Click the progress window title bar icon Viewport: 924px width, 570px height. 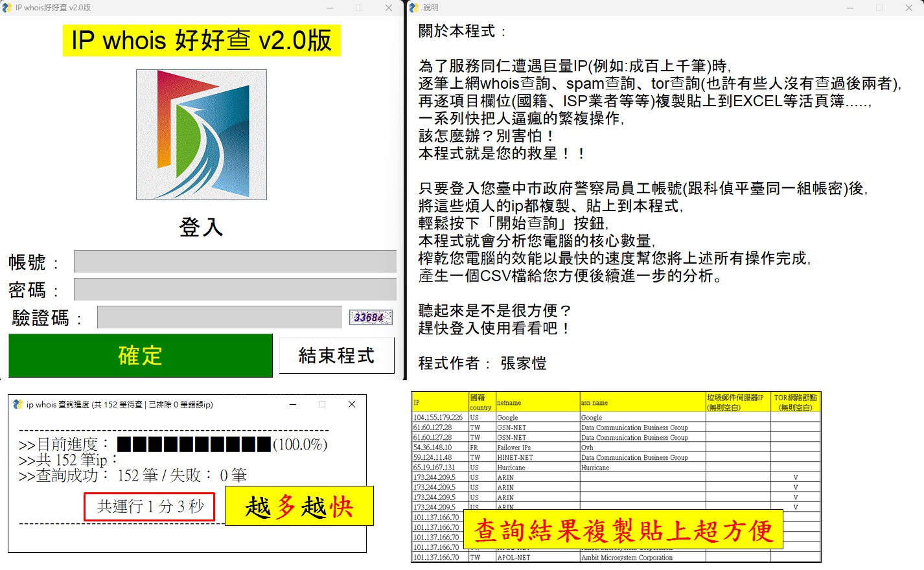18,404
